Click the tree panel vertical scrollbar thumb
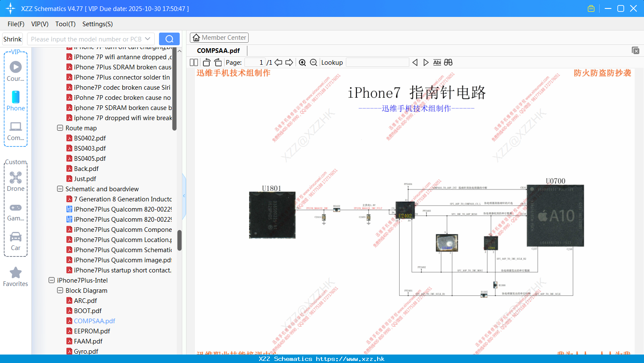 click(179, 240)
